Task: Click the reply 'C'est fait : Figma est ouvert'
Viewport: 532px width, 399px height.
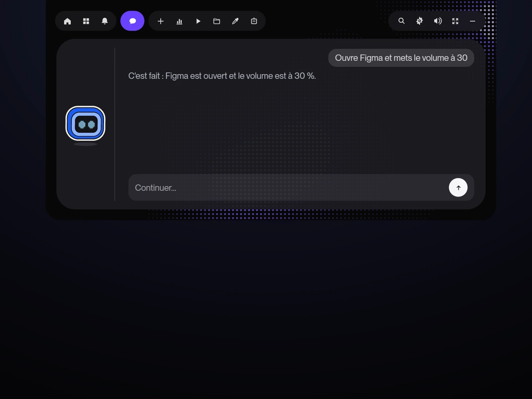Action: (x=222, y=76)
